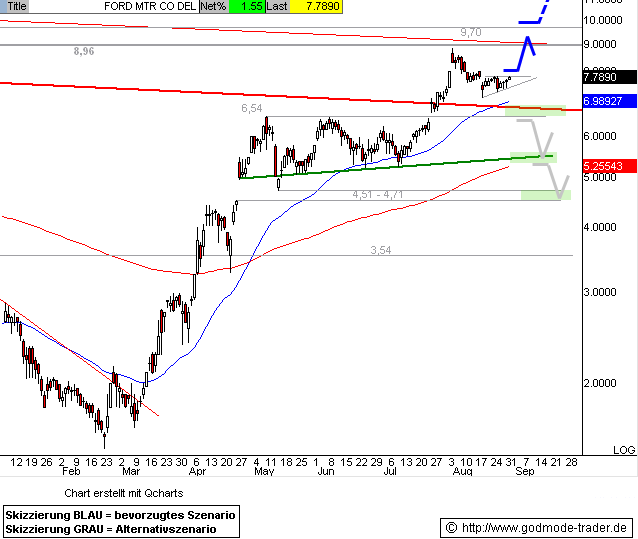Viewport: 638px width, 539px height.
Task: Click the blue 6.98927 moving average tag
Action: coord(608,102)
